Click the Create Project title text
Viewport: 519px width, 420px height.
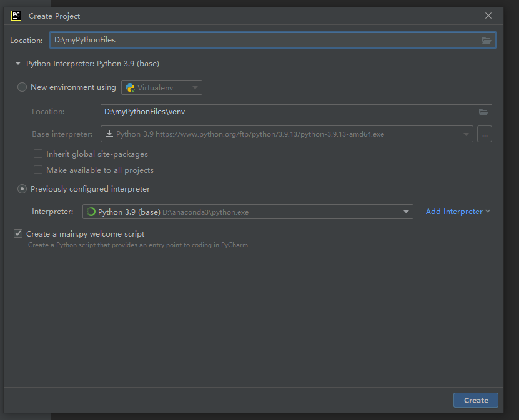coord(54,16)
